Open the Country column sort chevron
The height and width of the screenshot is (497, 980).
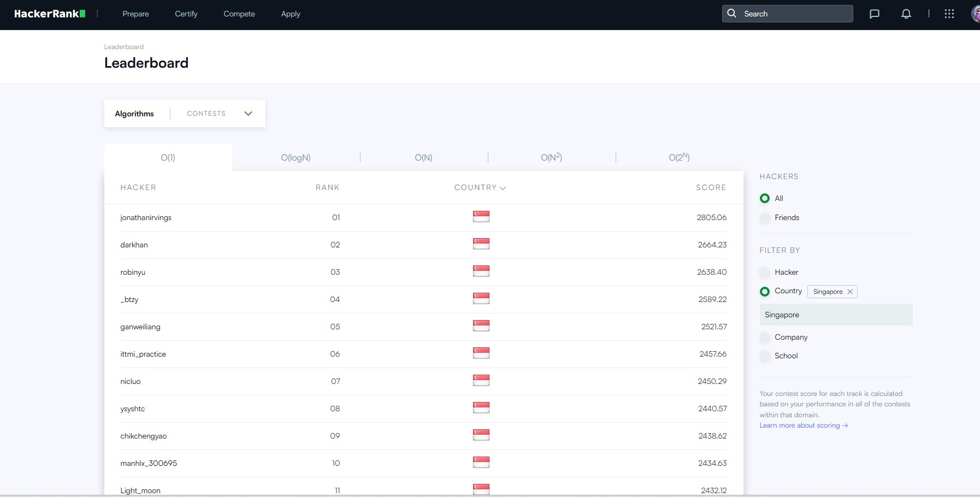tap(504, 188)
